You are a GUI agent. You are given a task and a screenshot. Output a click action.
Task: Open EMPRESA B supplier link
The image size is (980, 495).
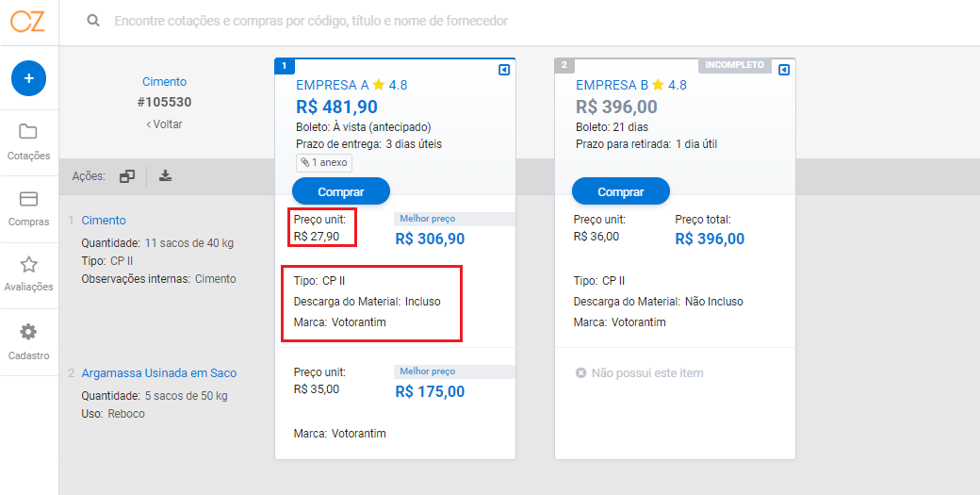612,85
